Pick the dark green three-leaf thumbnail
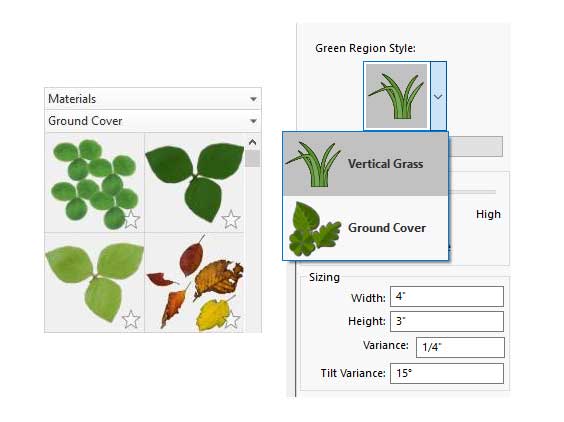The image size is (564, 422). [195, 183]
